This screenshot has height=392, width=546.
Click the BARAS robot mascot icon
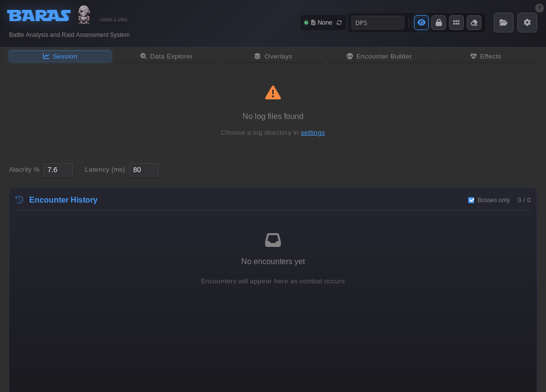click(84, 15)
